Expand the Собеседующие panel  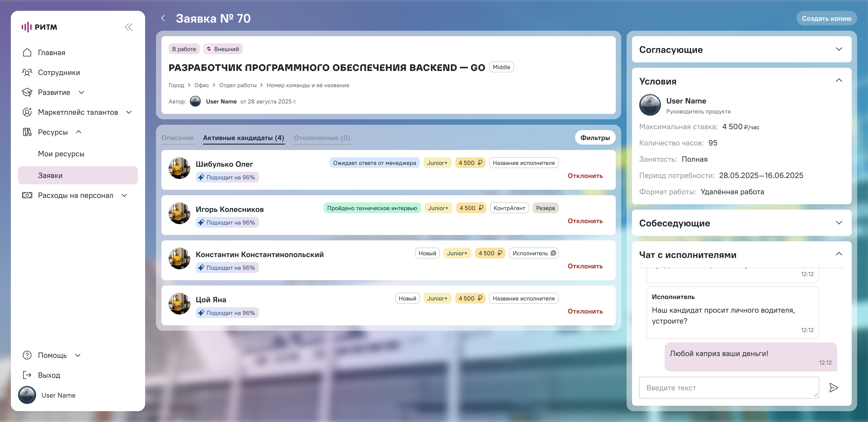(839, 223)
